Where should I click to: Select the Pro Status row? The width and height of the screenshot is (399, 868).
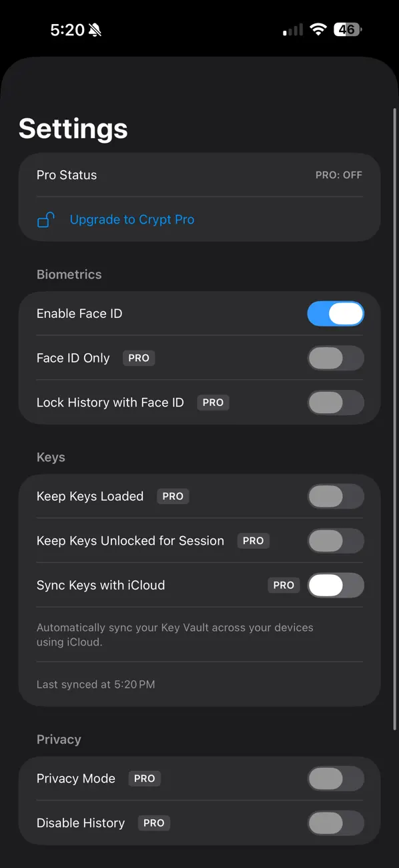click(x=199, y=175)
